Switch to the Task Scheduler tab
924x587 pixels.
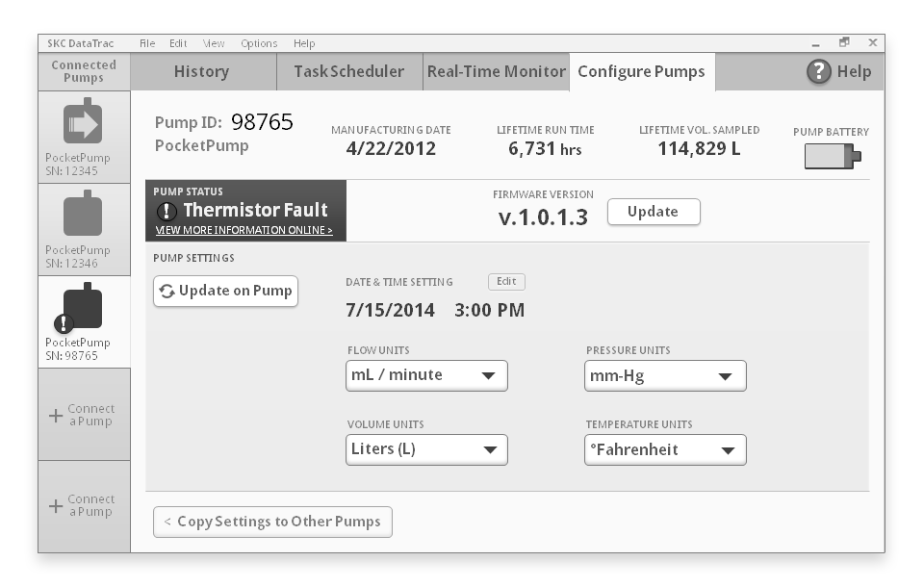pos(350,71)
